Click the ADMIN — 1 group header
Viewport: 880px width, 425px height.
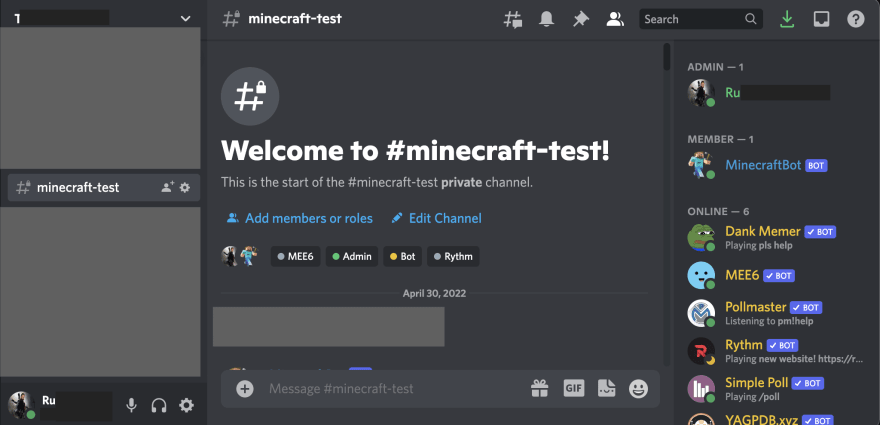point(716,67)
